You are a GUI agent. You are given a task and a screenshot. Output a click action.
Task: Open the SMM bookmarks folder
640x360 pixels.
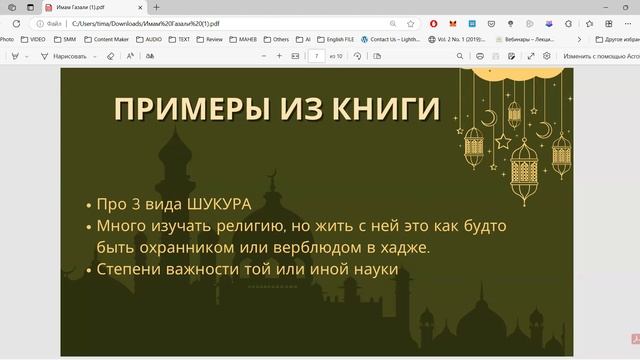tap(65, 40)
